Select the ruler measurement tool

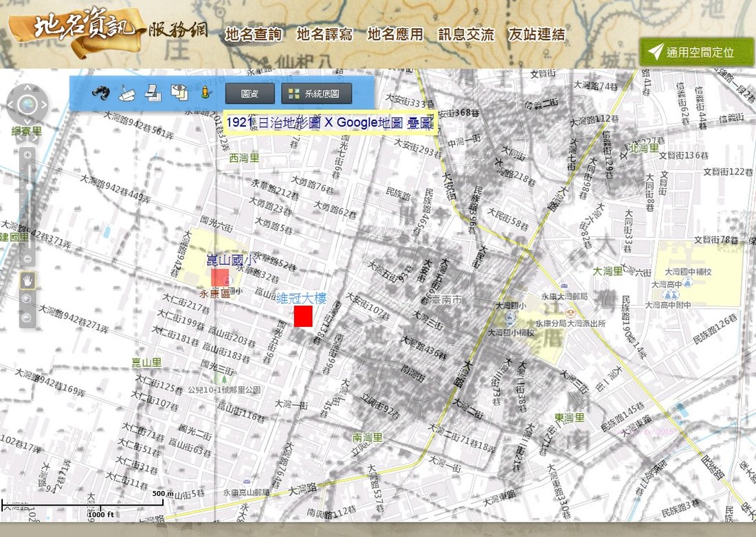[127, 93]
